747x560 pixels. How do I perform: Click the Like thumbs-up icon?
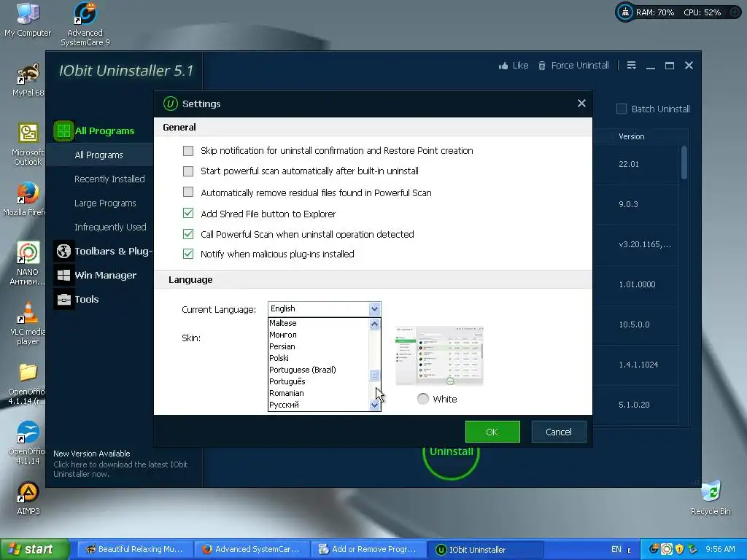pyautogui.click(x=503, y=66)
